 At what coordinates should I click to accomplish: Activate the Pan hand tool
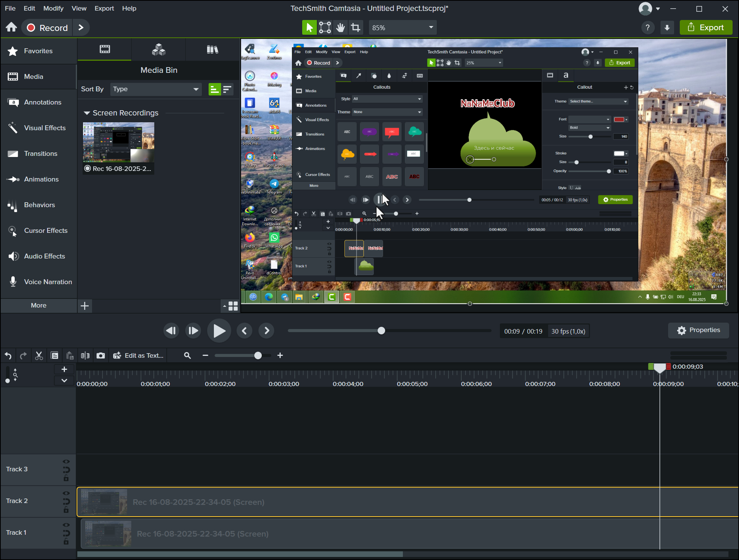[340, 28]
